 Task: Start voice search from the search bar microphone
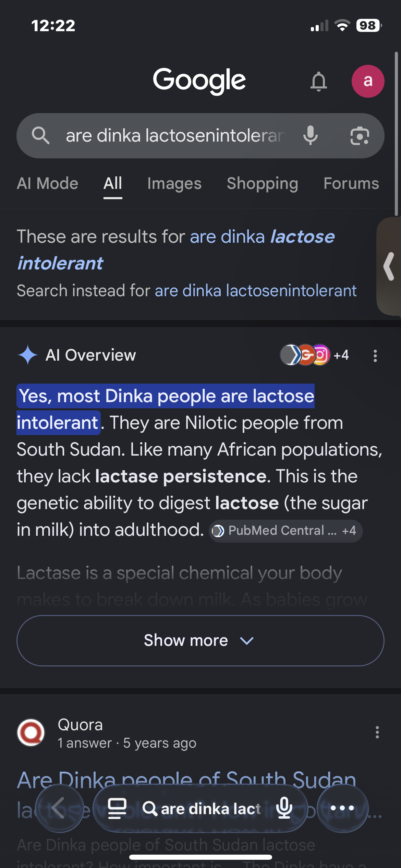(311, 135)
